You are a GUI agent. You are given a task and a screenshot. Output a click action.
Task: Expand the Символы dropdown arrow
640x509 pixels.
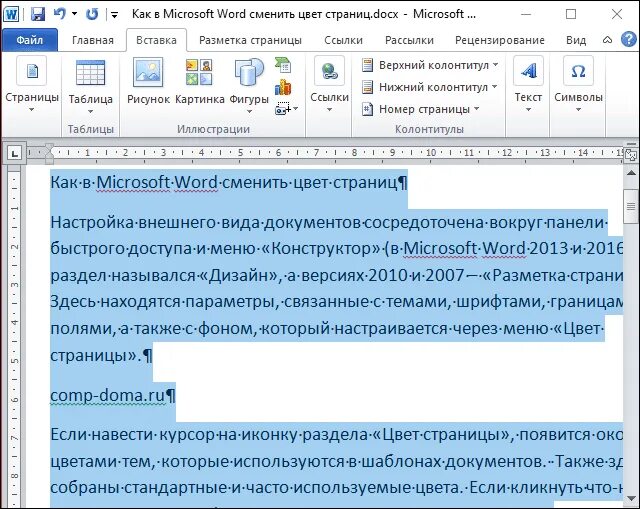(578, 109)
